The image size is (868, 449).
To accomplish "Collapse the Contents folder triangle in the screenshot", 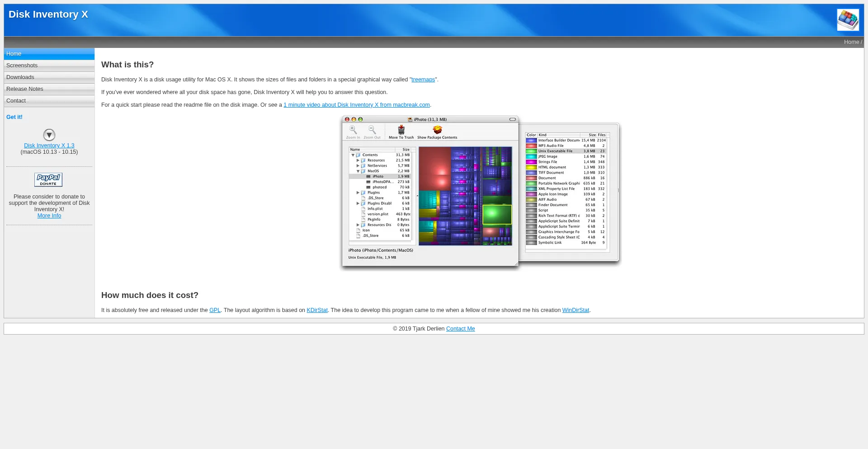I will coord(353,155).
